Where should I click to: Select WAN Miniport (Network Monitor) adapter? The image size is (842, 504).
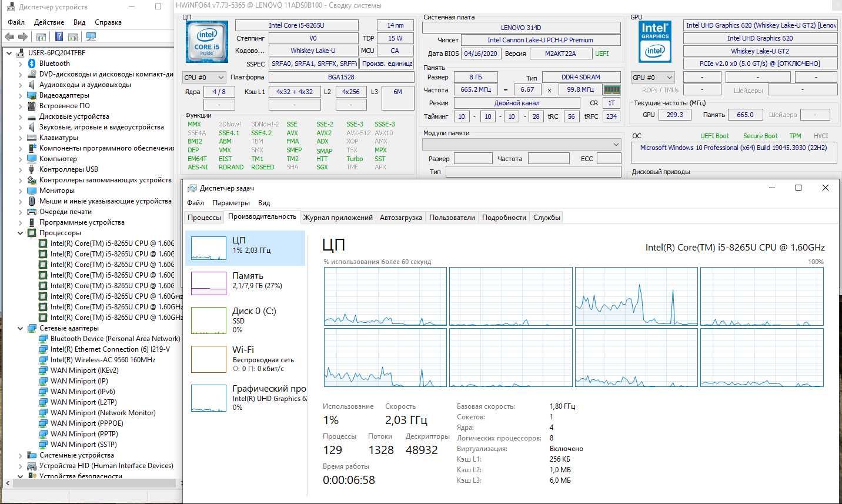[103, 413]
